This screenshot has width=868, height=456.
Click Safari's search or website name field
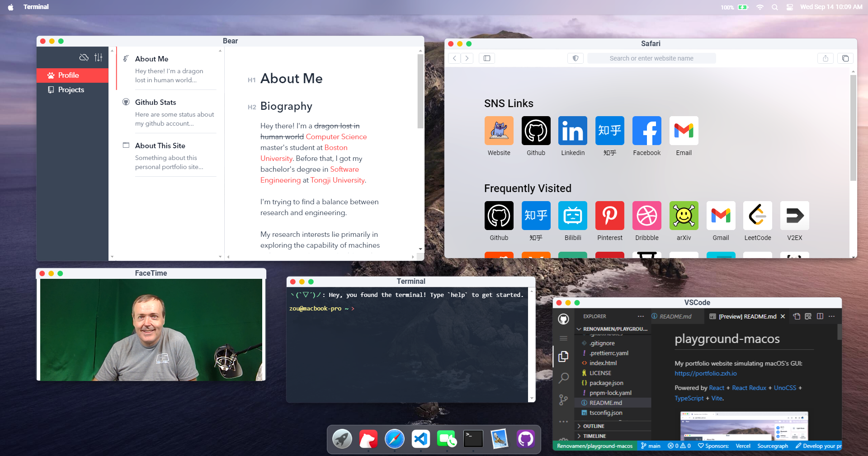click(651, 58)
